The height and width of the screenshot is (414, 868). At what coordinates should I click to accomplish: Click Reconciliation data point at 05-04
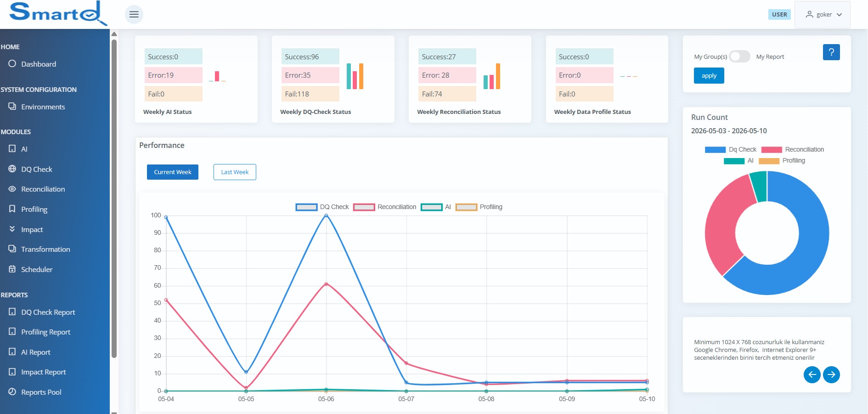(x=166, y=300)
